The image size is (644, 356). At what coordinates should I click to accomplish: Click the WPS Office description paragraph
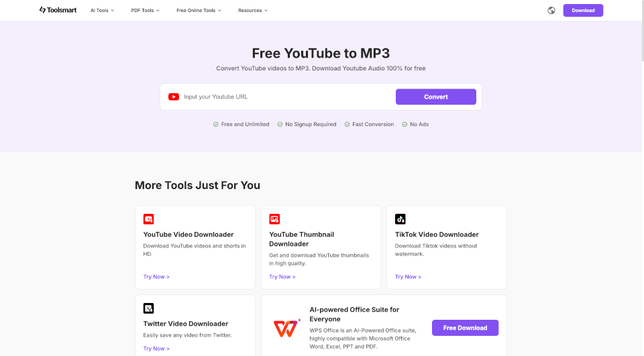[x=363, y=339]
